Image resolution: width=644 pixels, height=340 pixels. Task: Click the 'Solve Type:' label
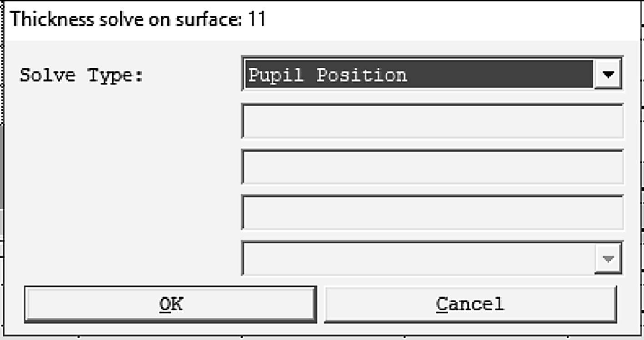tap(82, 75)
